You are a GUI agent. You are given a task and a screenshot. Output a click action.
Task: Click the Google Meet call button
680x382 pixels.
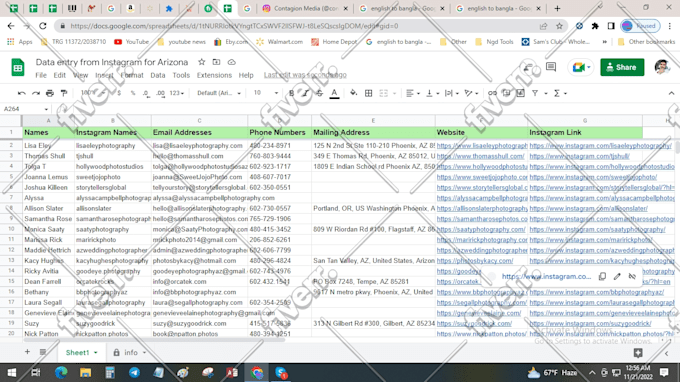pos(581,67)
